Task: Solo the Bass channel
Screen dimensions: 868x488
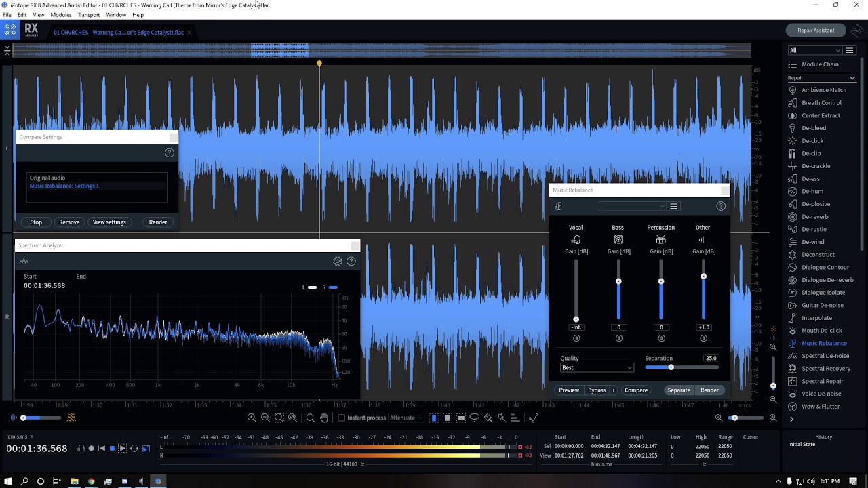Action: coord(618,338)
